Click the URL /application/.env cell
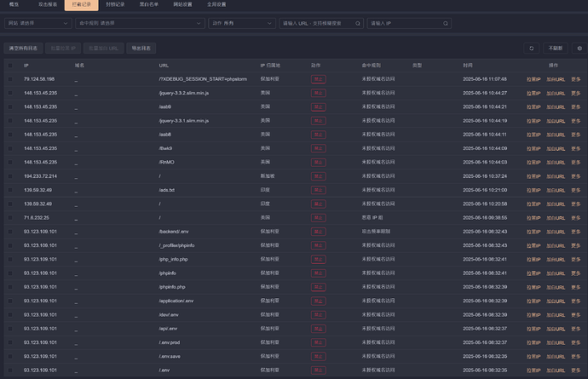This screenshot has width=588, height=379. point(176,301)
